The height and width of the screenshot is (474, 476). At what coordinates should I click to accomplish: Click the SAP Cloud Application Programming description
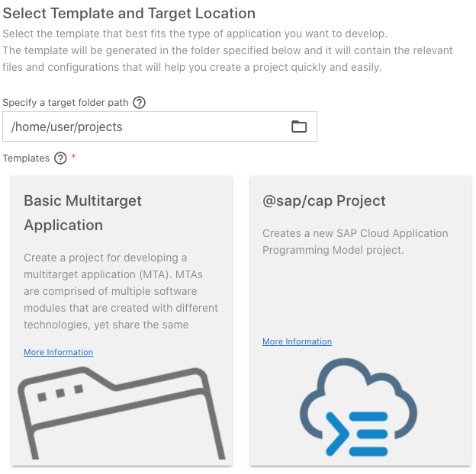[355, 242]
